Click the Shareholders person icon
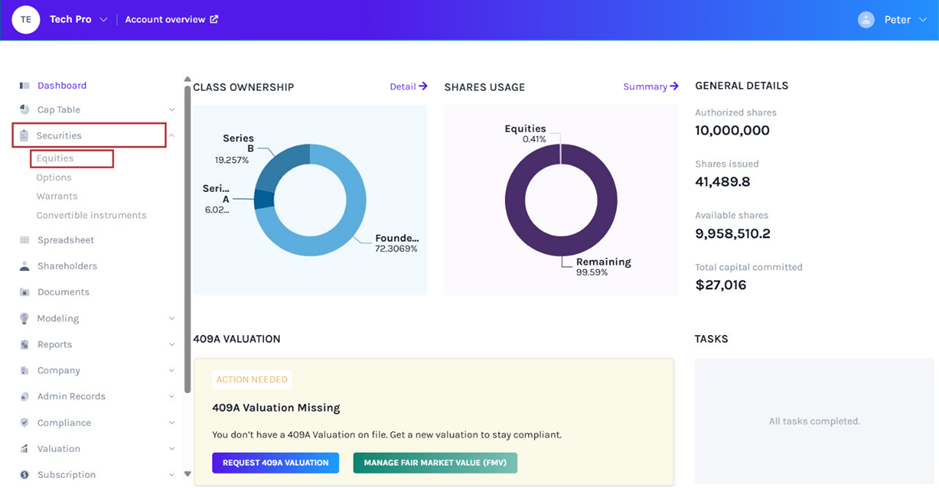Viewport: 939px width, 488px height. click(25, 267)
